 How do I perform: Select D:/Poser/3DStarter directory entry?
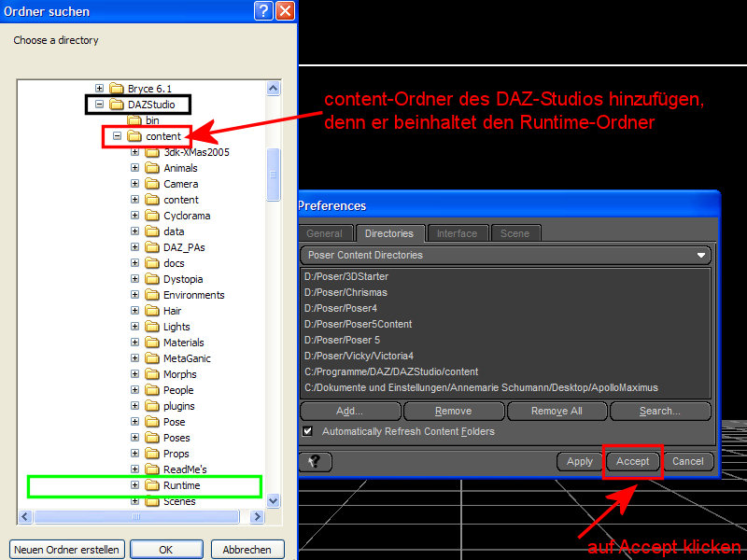pyautogui.click(x=505, y=276)
